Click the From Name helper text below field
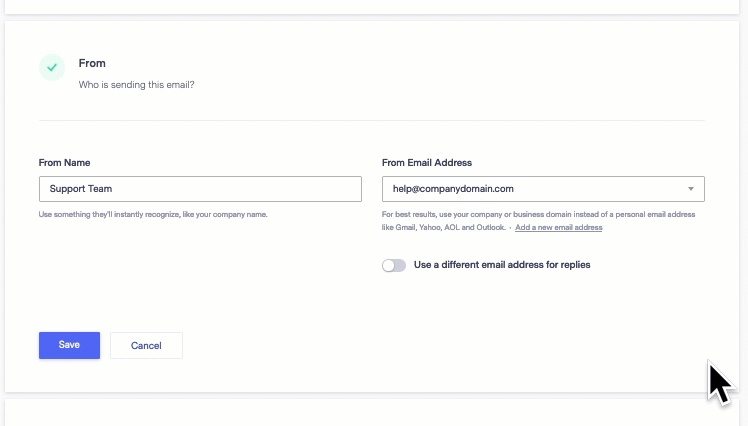The image size is (748, 426). pos(153,215)
